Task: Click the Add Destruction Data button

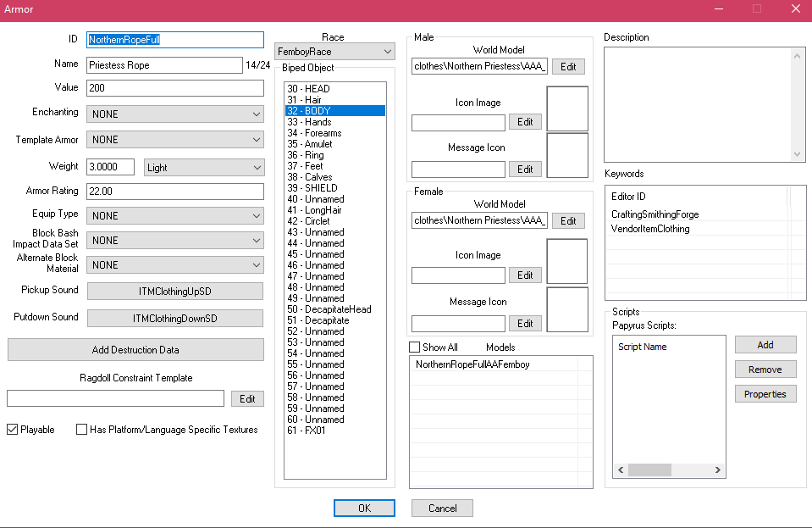Action: [x=135, y=350]
